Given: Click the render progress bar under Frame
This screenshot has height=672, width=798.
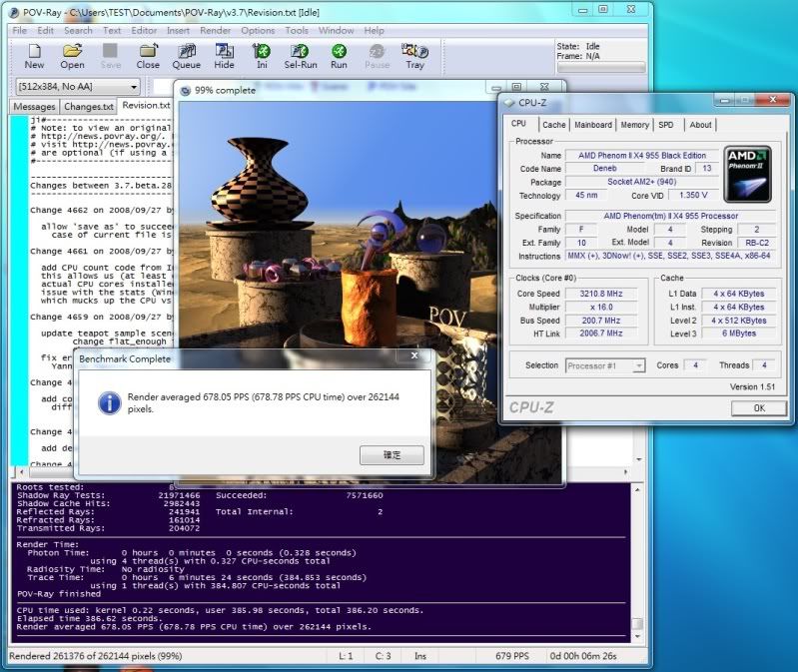Looking at the screenshot, I should tap(601, 67).
